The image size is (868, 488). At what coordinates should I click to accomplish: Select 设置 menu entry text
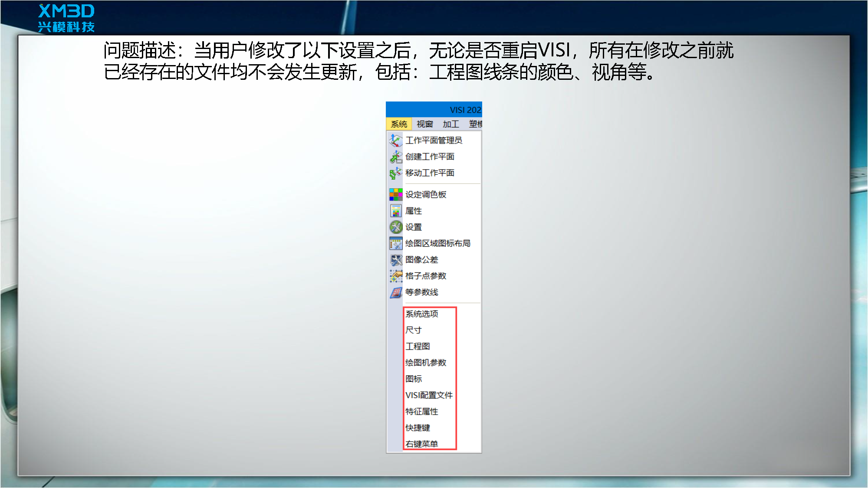(x=414, y=227)
